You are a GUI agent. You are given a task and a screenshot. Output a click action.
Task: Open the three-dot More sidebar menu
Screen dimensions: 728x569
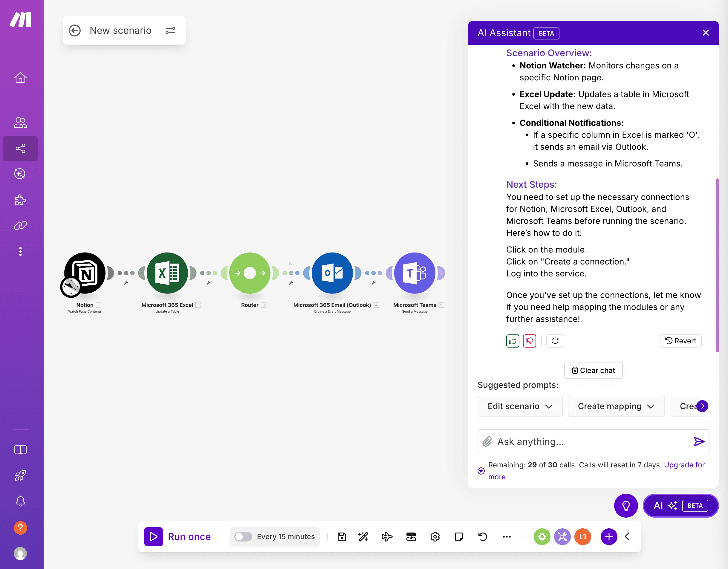[20, 251]
